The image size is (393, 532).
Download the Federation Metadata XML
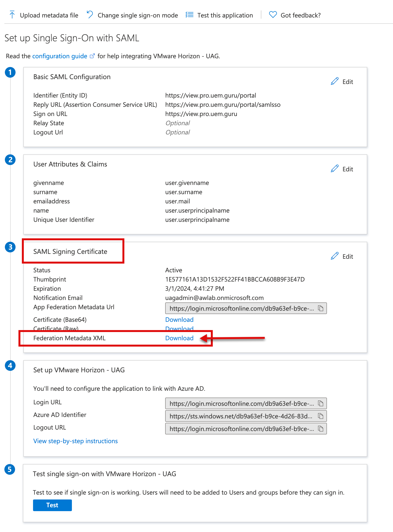tap(179, 338)
